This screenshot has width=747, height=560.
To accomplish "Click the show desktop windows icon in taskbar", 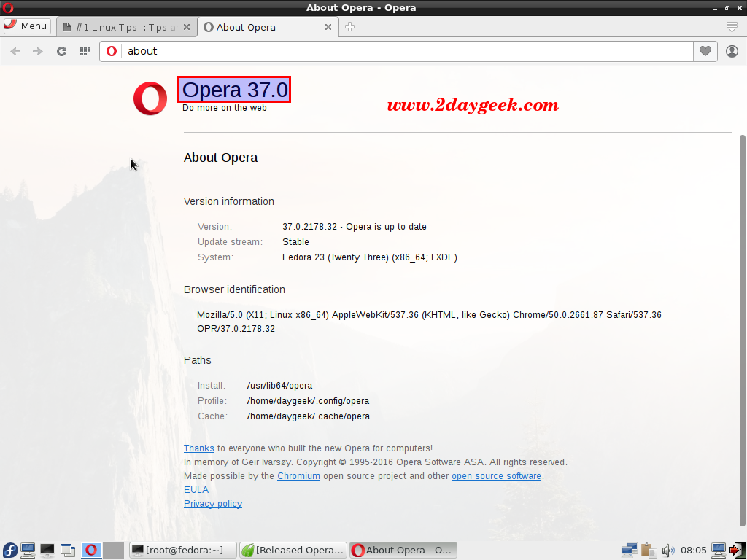I will click(68, 551).
